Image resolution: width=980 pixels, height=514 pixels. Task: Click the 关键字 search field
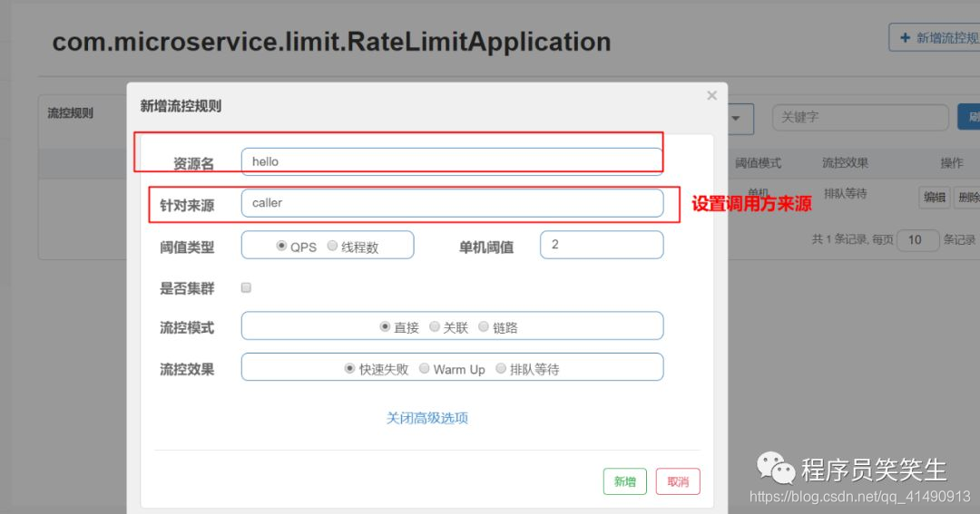point(860,118)
